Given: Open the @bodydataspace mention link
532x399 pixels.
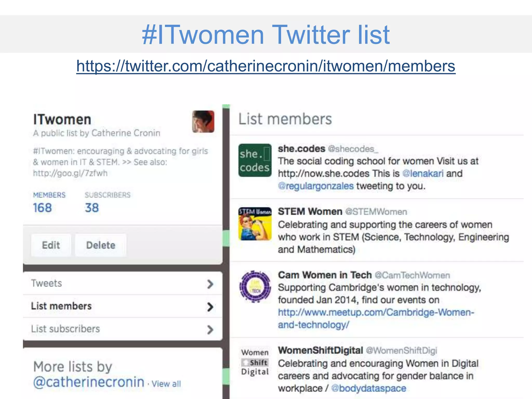Looking at the screenshot, I should click(369, 388).
